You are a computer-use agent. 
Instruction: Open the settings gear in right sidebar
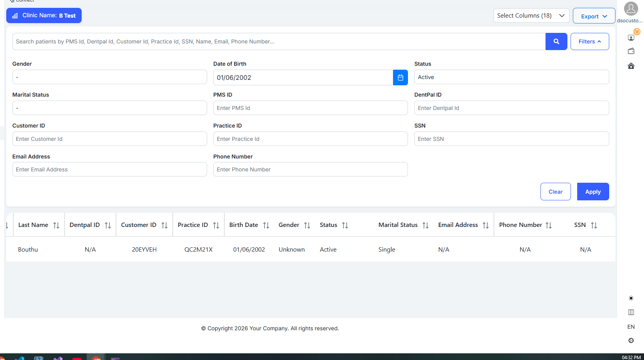(631, 340)
